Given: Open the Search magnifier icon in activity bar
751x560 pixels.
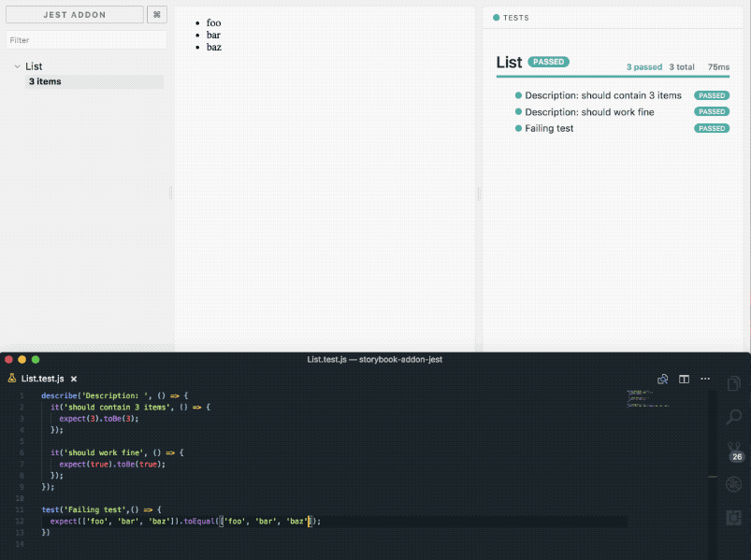Looking at the screenshot, I should click(x=734, y=417).
